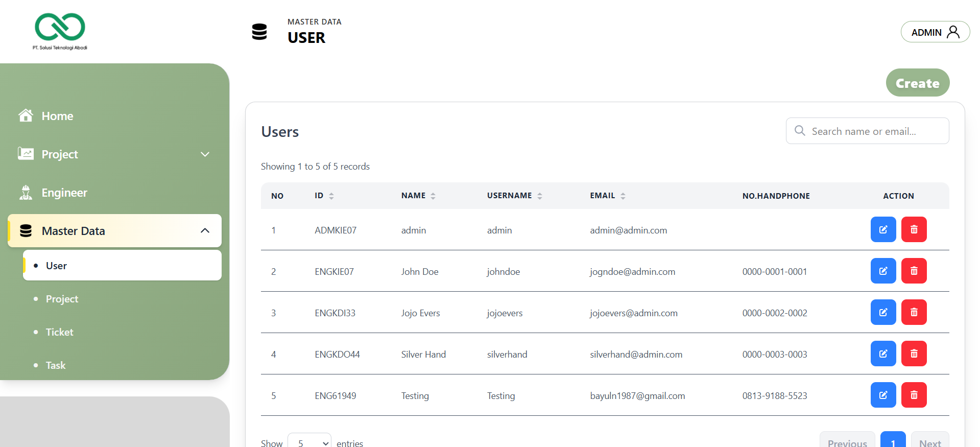The height and width of the screenshot is (447, 980).
Task: Select the Project submenu under Master Data
Action: 123,299
